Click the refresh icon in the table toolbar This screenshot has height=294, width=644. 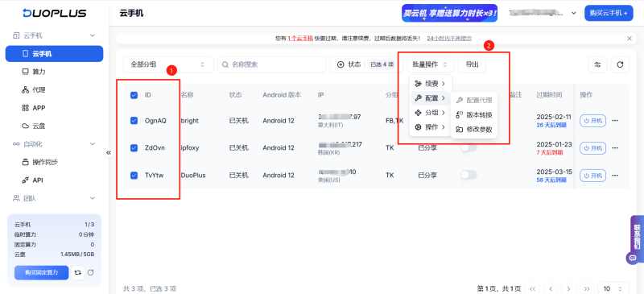(620, 64)
